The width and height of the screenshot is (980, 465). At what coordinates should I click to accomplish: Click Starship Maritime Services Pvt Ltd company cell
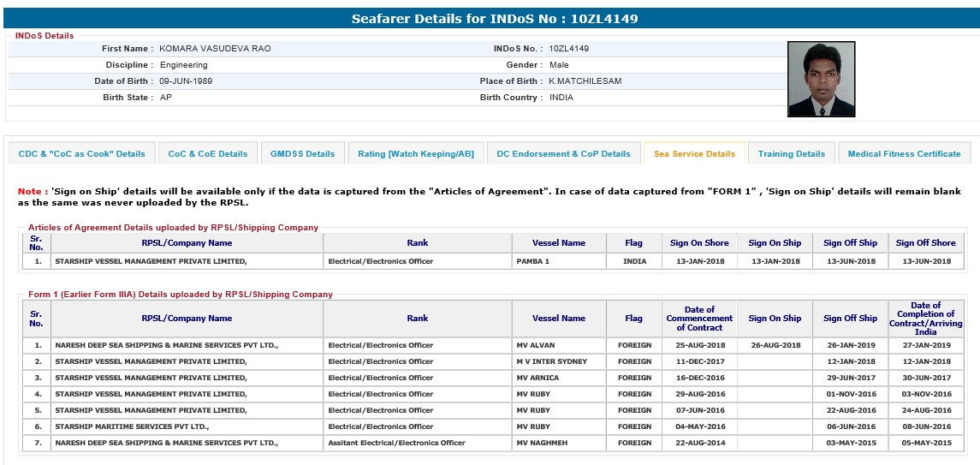coord(187,426)
